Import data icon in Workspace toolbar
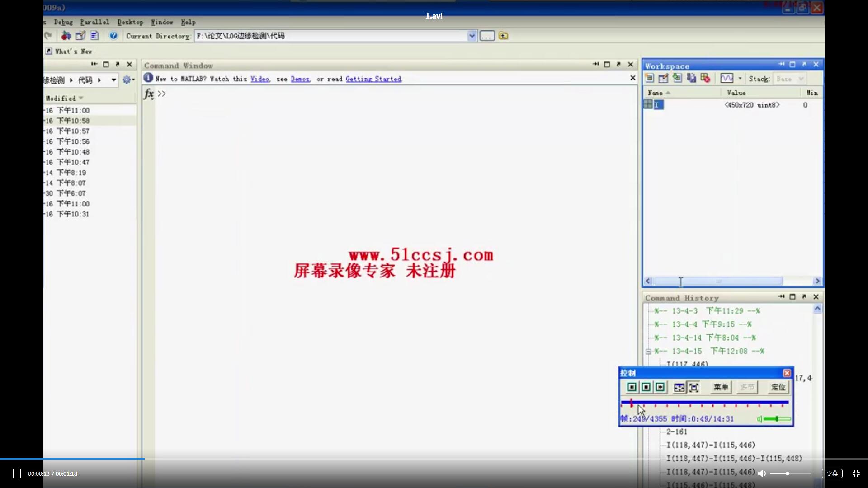The width and height of the screenshot is (868, 488). pyautogui.click(x=677, y=78)
